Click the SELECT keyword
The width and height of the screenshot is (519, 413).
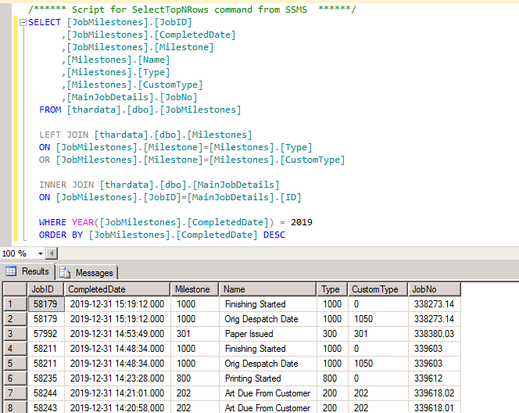[x=44, y=22]
